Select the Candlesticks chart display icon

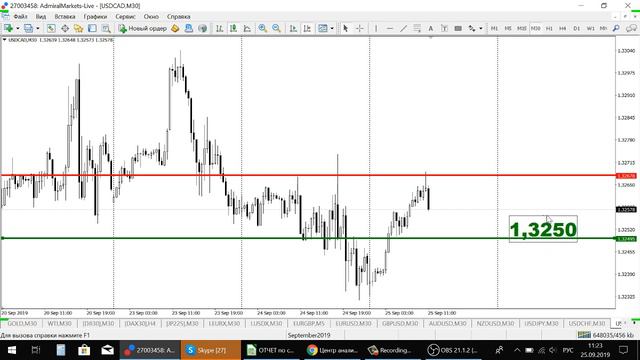click(x=233, y=28)
